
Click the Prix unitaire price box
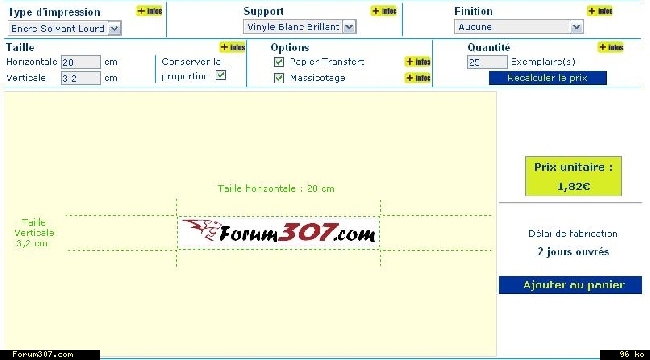click(573, 176)
